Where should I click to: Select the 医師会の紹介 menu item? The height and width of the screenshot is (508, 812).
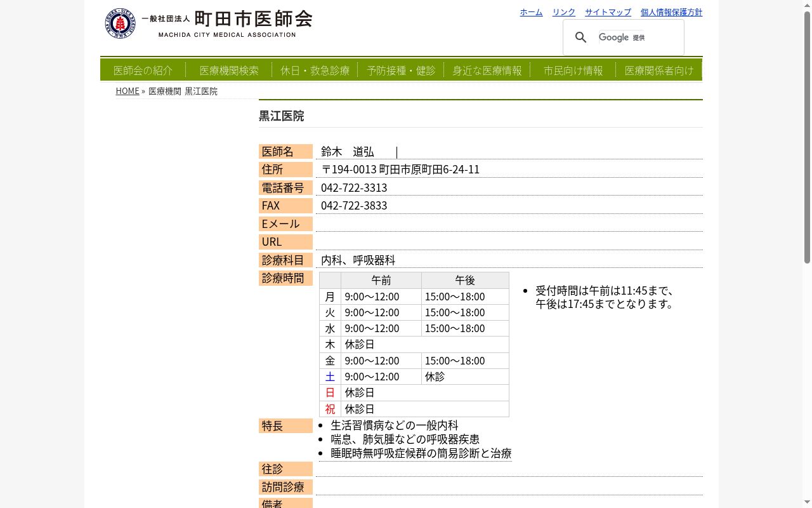(x=143, y=70)
